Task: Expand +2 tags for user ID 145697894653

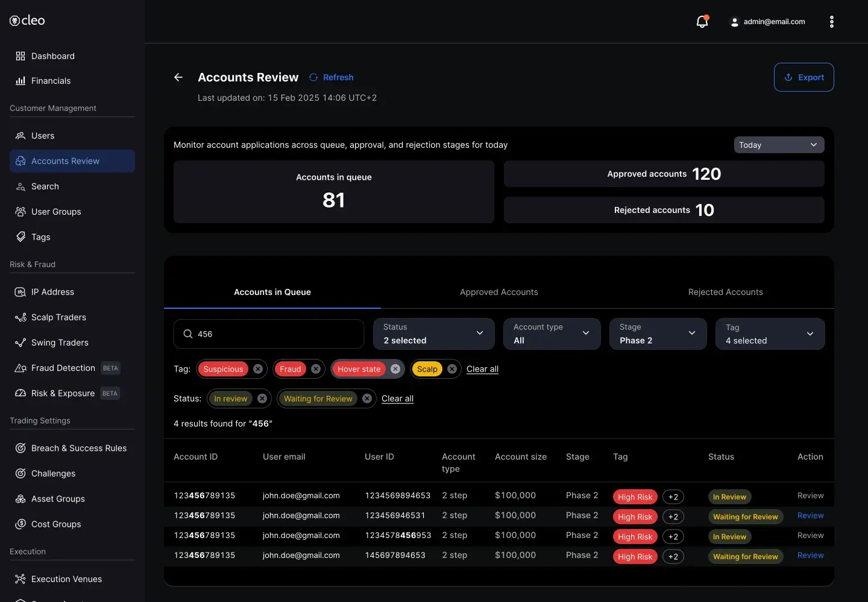Action: pyautogui.click(x=673, y=557)
